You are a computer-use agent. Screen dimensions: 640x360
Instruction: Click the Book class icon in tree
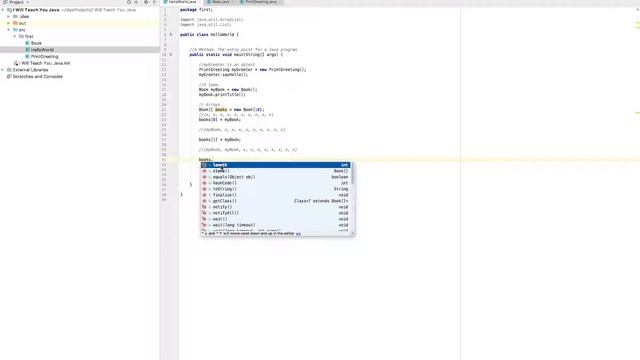point(27,43)
